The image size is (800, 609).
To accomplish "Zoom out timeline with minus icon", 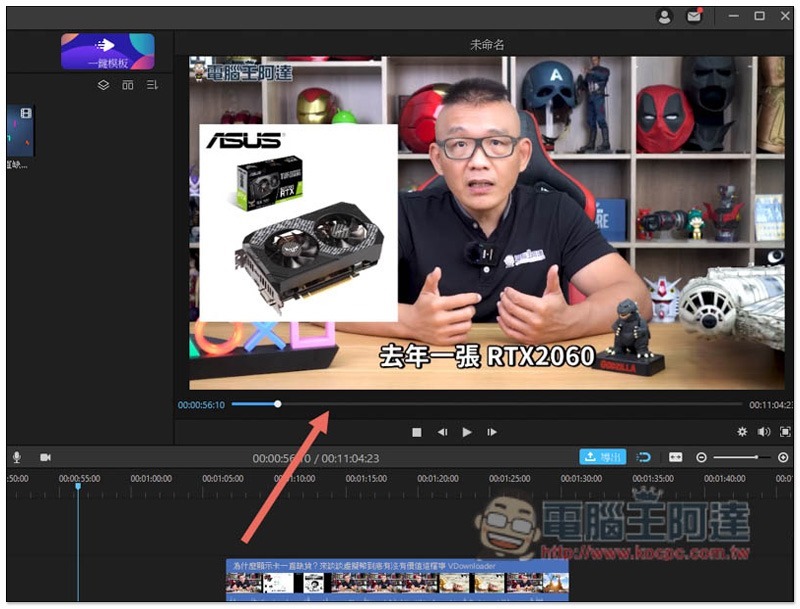I will (x=702, y=458).
